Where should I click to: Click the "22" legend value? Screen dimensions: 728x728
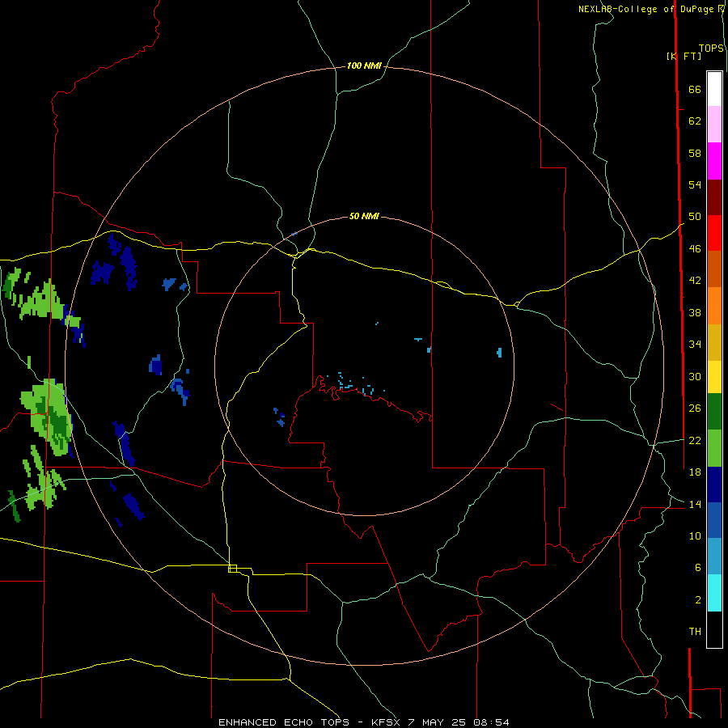[x=695, y=440]
